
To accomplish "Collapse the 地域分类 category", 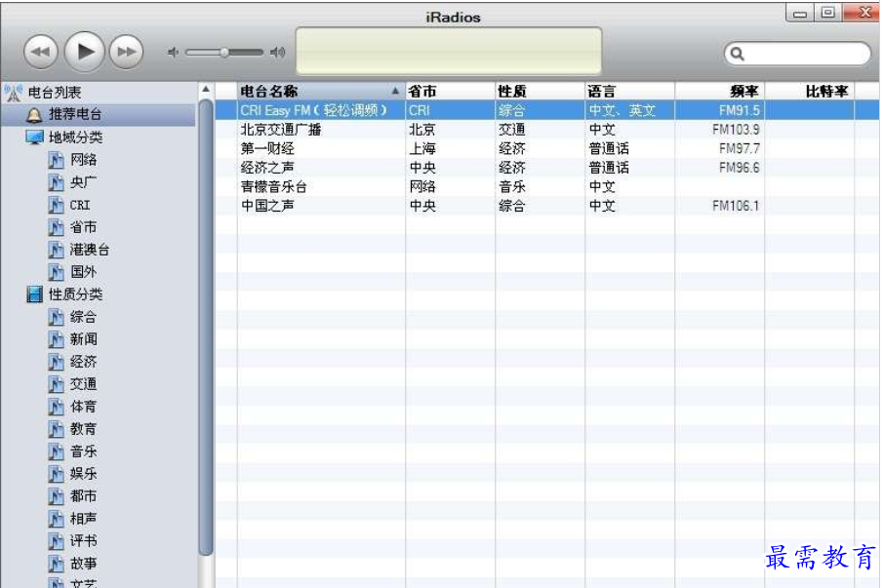I will (x=35, y=137).
